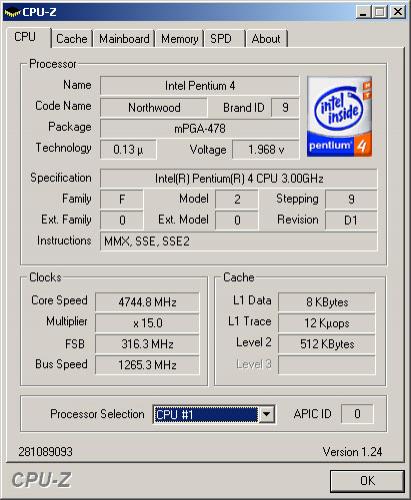Click the Code Name Northwood field
Screen dimensions: 411x500
coord(154,108)
